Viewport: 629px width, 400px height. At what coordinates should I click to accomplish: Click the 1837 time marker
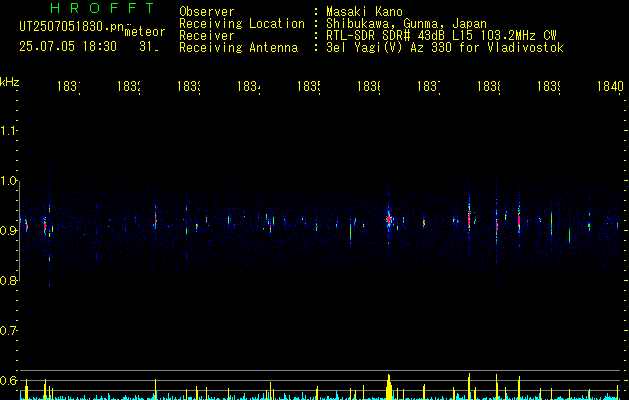(429, 86)
